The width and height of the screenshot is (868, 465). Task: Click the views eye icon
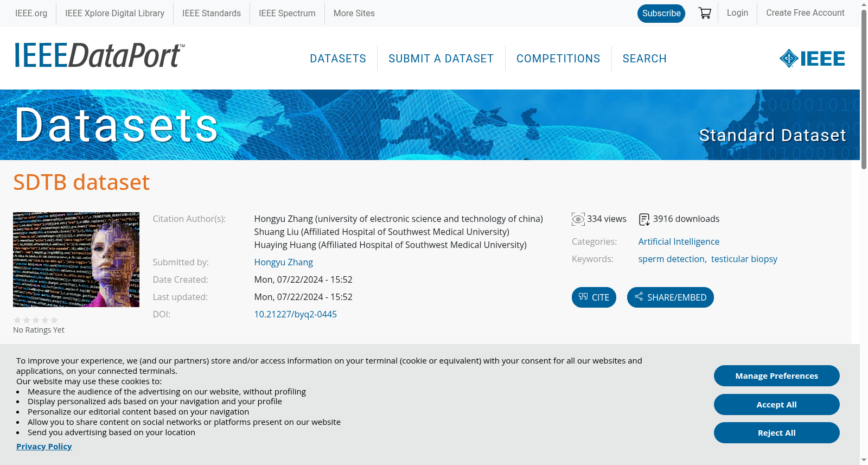578,219
